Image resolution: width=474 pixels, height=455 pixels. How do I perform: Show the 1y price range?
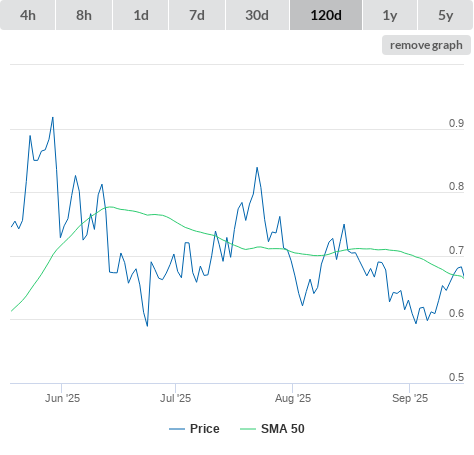[x=390, y=15]
